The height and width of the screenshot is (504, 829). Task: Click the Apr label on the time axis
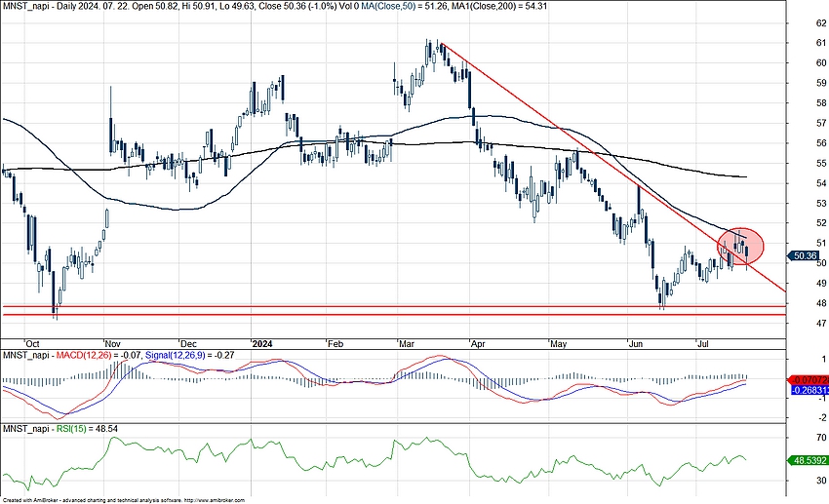[x=478, y=344]
